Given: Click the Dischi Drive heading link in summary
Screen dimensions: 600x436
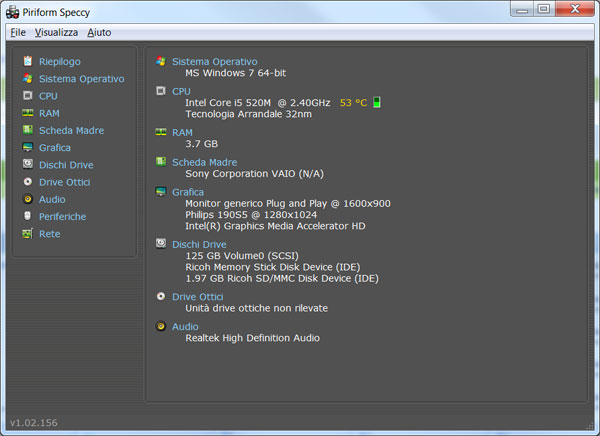Looking at the screenshot, I should [x=199, y=244].
